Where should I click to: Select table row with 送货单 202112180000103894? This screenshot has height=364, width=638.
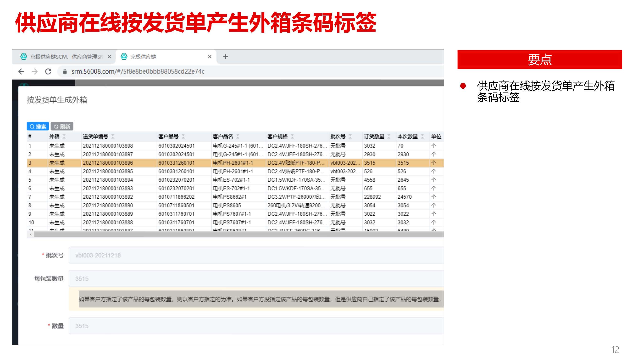pyautogui.click(x=108, y=180)
